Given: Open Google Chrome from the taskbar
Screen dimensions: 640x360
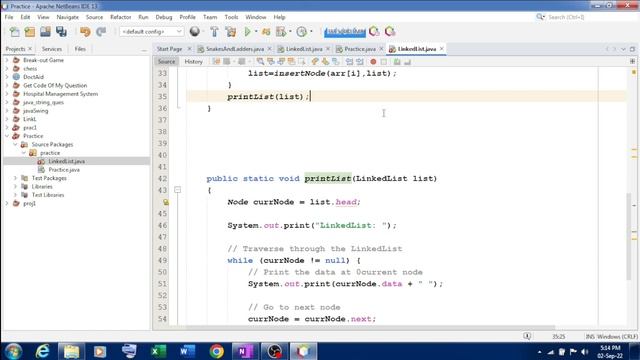Looking at the screenshot, I should [x=217, y=351].
